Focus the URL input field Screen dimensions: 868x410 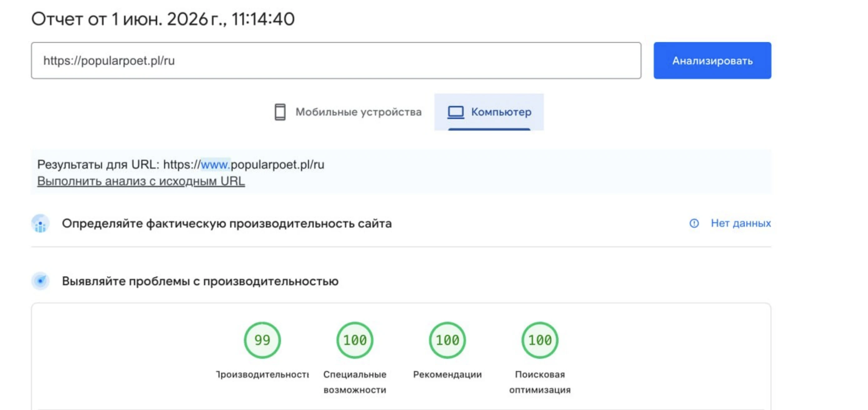336,61
